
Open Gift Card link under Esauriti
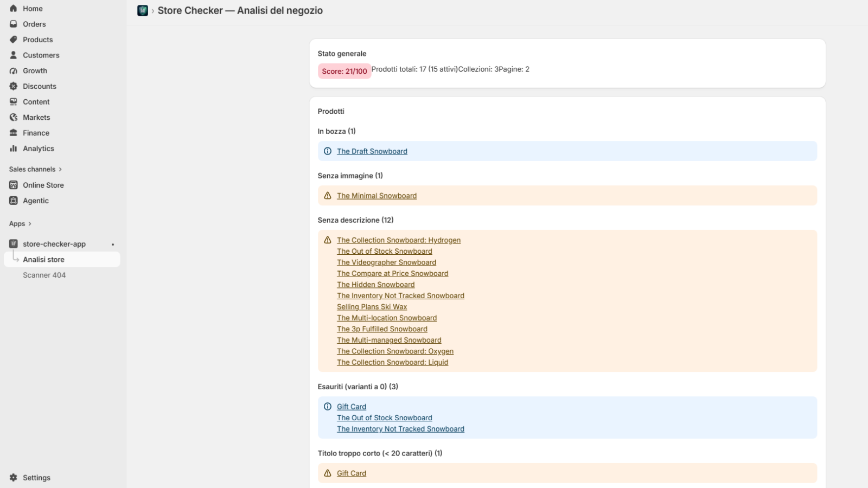[352, 407]
